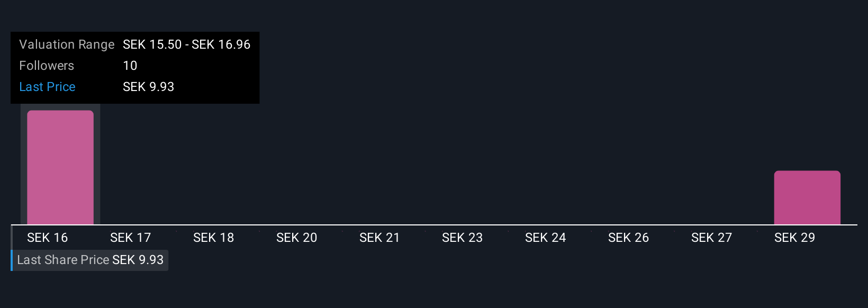The width and height of the screenshot is (868, 308).
Task: Click the SEK 18 axis label
Action: click(x=213, y=238)
